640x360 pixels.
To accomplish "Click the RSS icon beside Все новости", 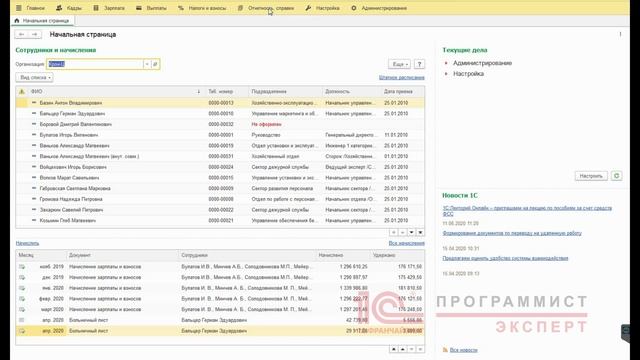I will (445, 350).
